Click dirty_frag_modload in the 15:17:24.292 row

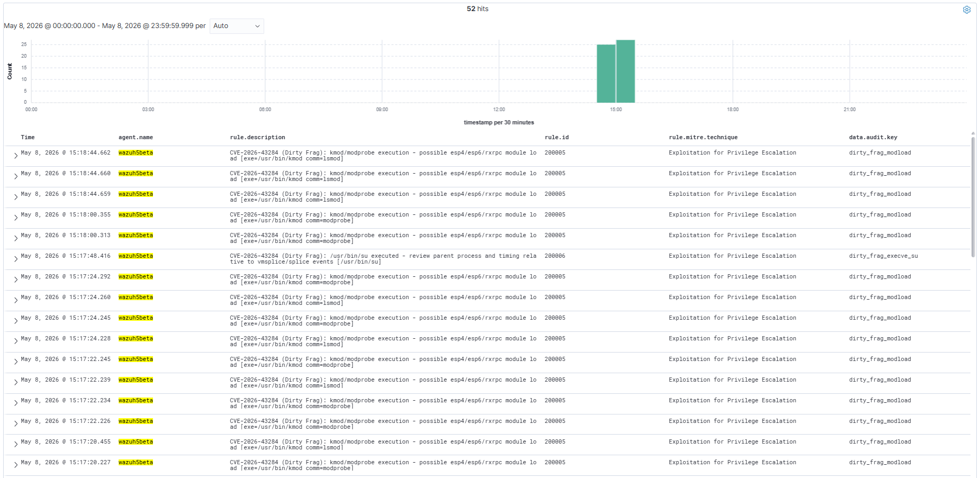tap(880, 276)
